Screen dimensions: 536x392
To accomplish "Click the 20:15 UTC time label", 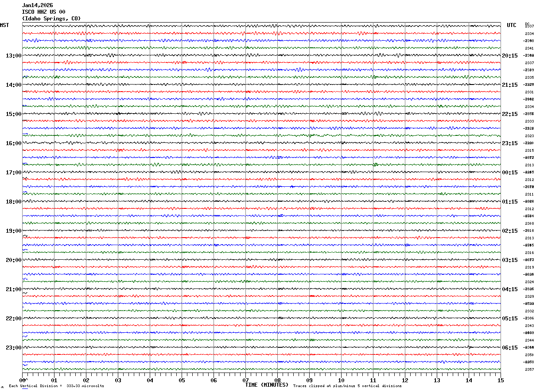I will pyautogui.click(x=510, y=56).
